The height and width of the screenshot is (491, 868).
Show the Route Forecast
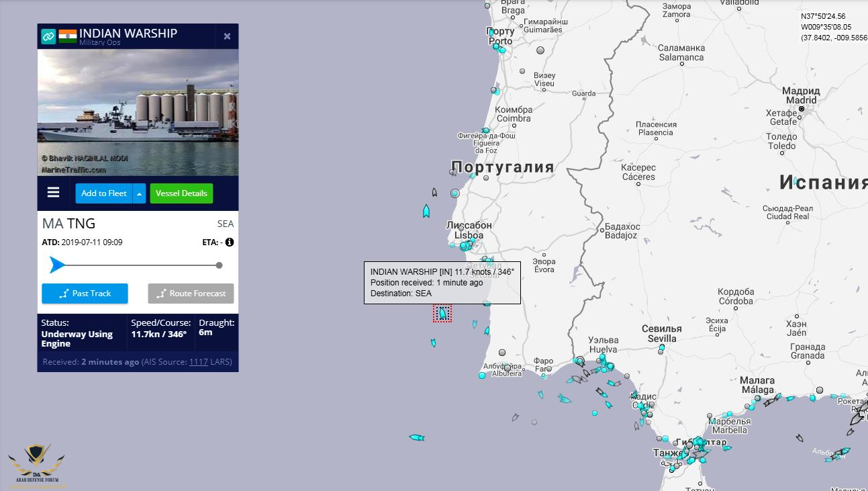click(x=191, y=294)
